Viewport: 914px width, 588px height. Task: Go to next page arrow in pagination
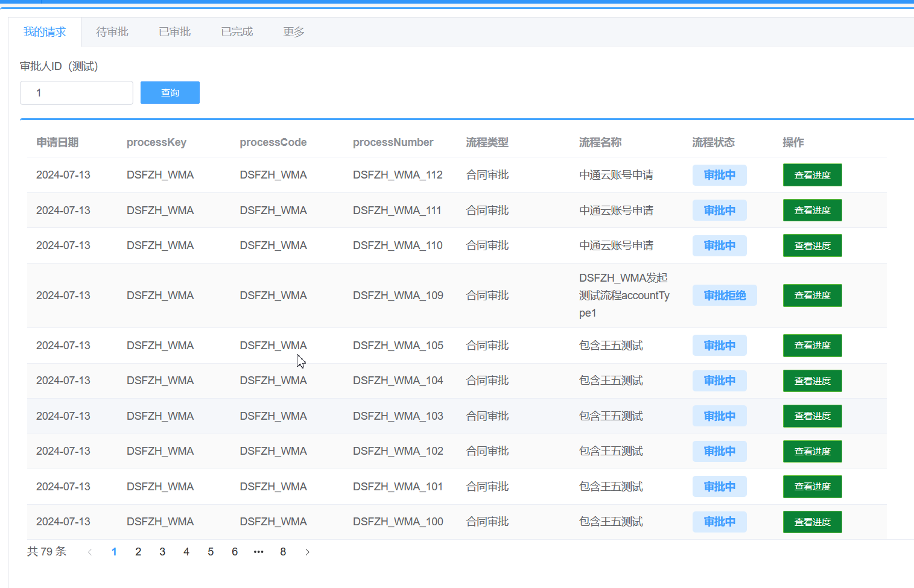[x=307, y=552]
